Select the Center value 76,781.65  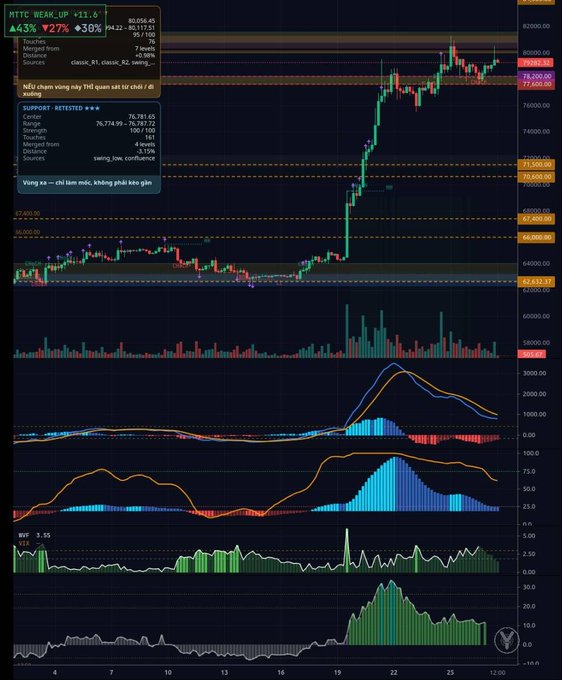point(141,117)
